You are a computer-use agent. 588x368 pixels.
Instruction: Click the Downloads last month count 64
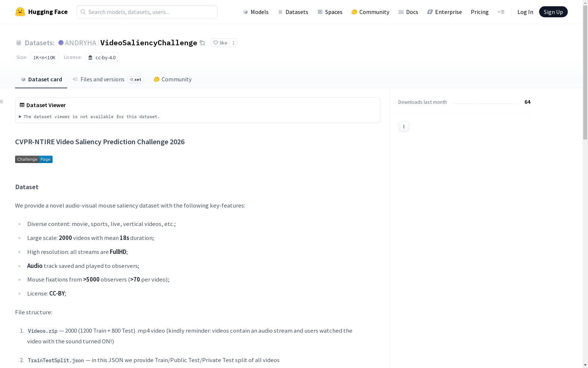[527, 102]
